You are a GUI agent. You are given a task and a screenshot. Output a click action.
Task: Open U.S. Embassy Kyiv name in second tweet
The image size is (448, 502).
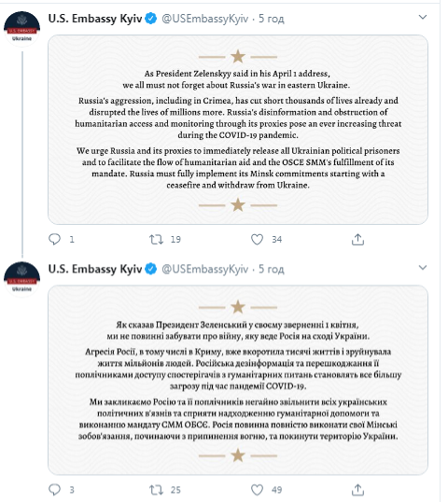click(x=95, y=269)
